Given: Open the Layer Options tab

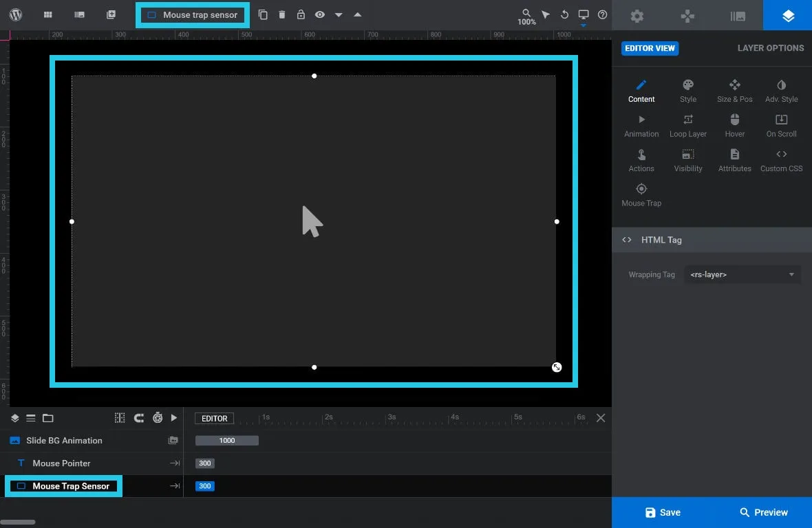Looking at the screenshot, I should (770, 48).
